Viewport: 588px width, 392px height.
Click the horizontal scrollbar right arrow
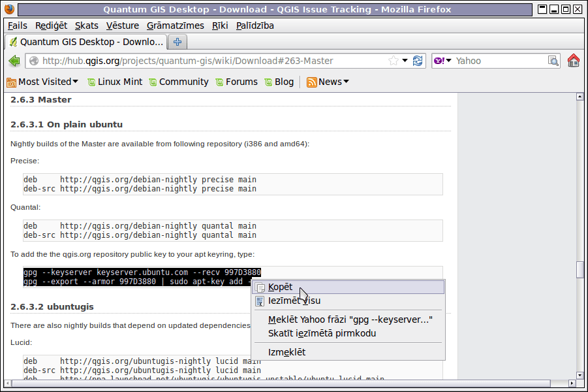tap(572, 384)
